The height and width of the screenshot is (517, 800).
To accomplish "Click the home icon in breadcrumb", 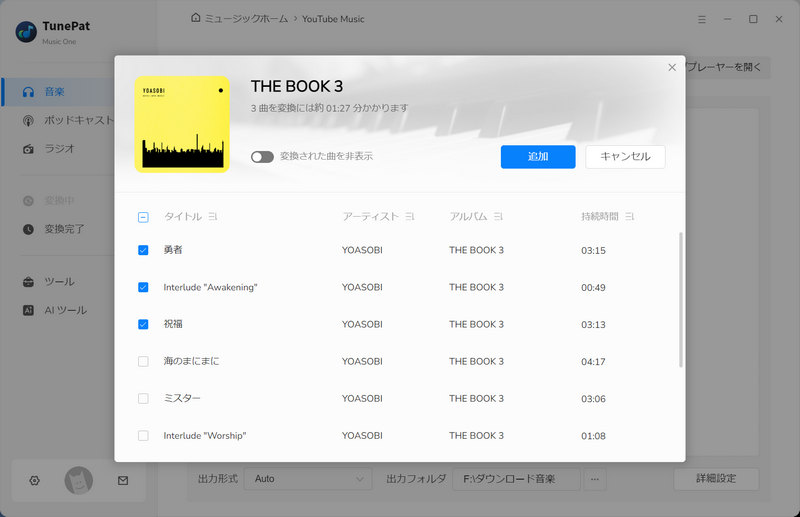I will (x=195, y=18).
